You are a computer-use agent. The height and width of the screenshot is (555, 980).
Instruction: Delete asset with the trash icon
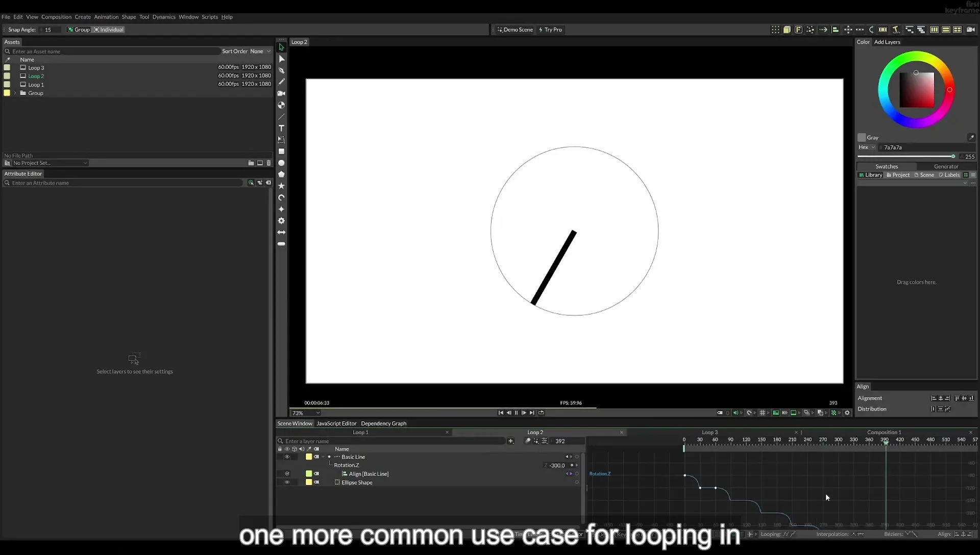(268, 163)
